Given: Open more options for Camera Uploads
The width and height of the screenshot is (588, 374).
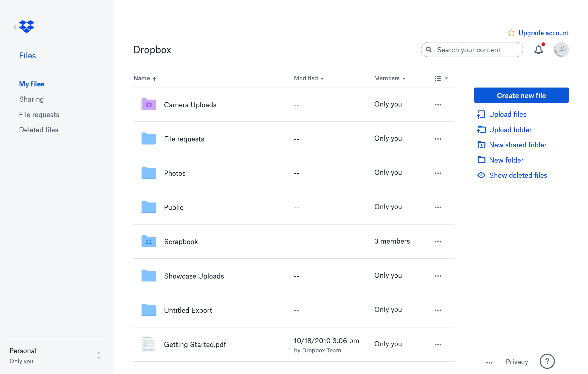Looking at the screenshot, I should point(438,105).
